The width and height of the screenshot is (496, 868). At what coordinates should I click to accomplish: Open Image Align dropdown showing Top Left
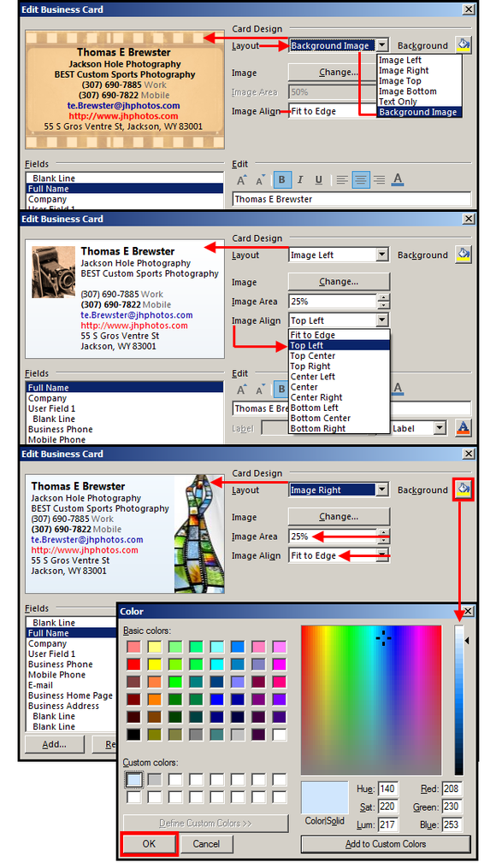click(382, 320)
